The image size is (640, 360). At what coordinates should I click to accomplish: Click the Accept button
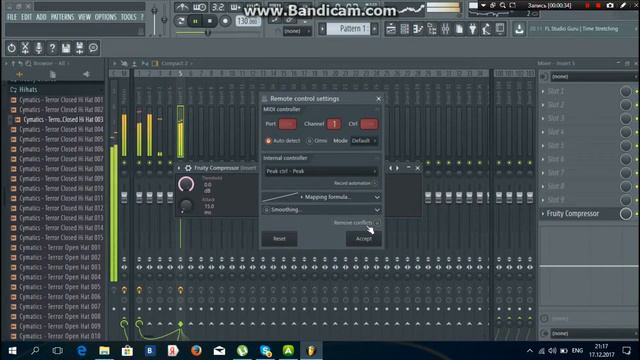364,239
